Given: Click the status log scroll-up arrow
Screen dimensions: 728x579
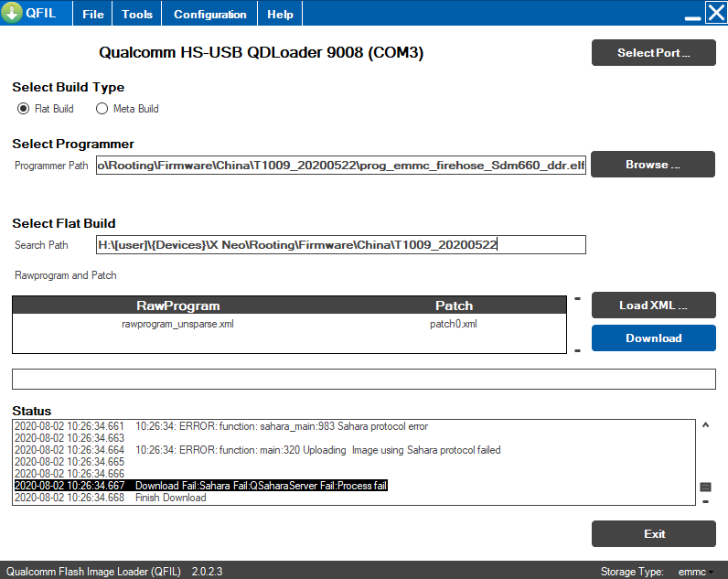Looking at the screenshot, I should pyautogui.click(x=705, y=425).
